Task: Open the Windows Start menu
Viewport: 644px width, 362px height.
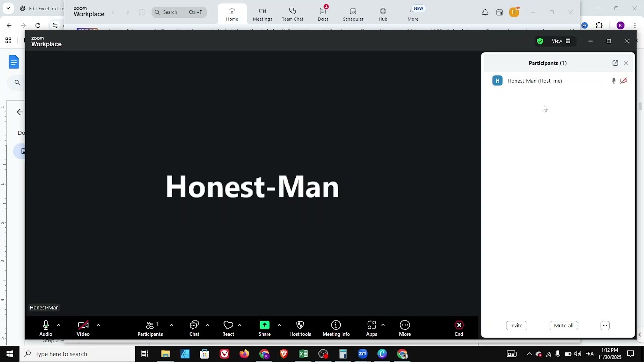Action: pos(10,354)
